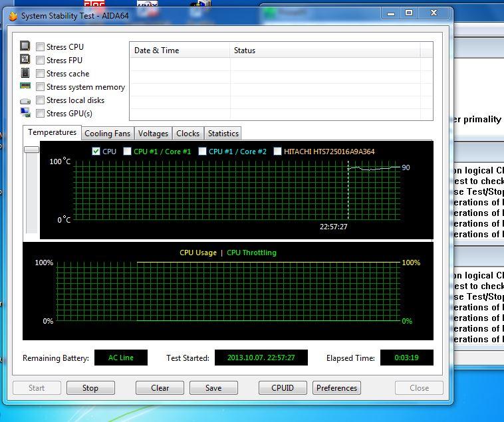Minimize the System Stability Test window
This screenshot has height=422, width=504.
391,13
